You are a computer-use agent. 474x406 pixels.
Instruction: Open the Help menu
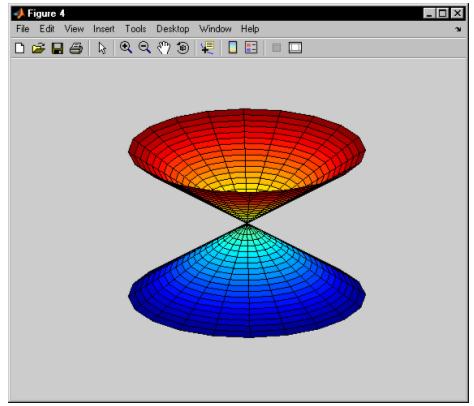(x=250, y=29)
